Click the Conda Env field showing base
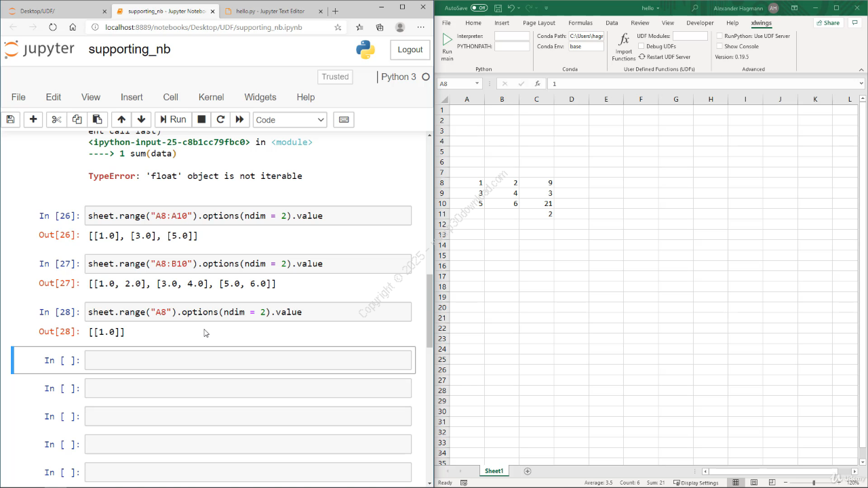 click(x=586, y=47)
